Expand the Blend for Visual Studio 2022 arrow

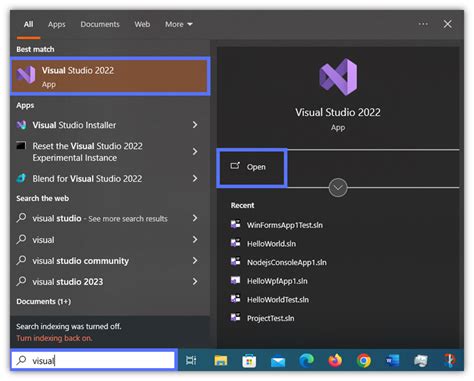tap(195, 179)
